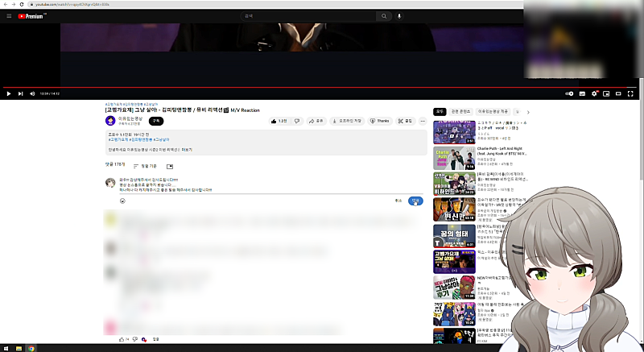Open the VR 비하인드 thumbnail
This screenshot has width=644, height=352.
click(454, 184)
